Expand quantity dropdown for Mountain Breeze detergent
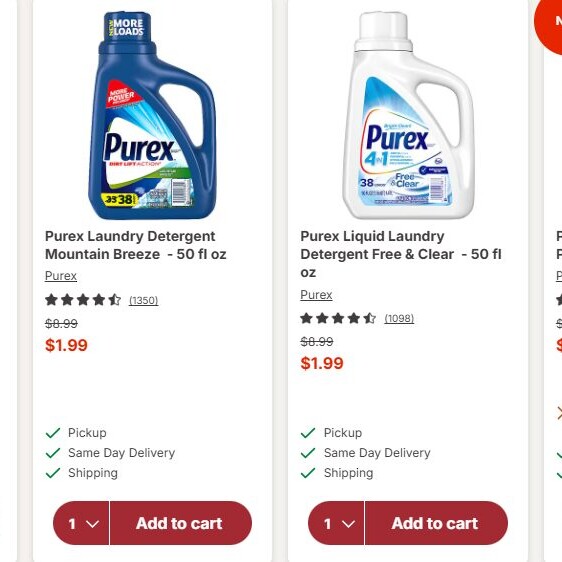 (x=81, y=523)
